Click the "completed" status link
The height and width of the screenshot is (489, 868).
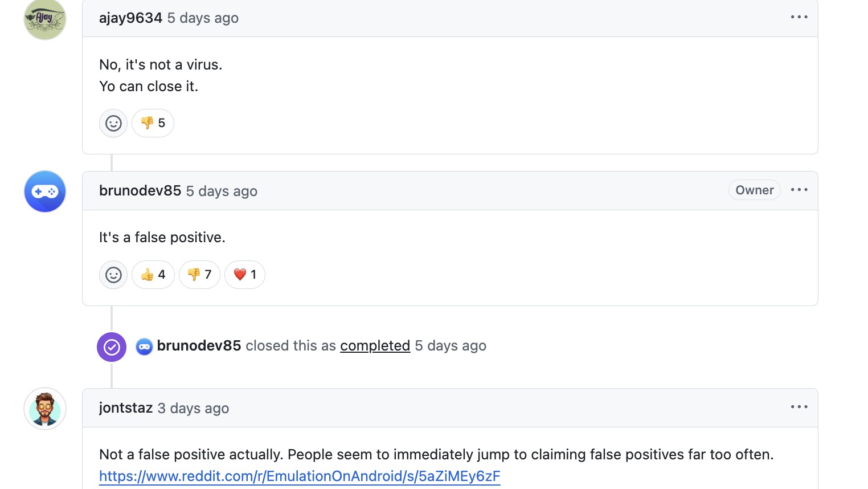pos(375,346)
